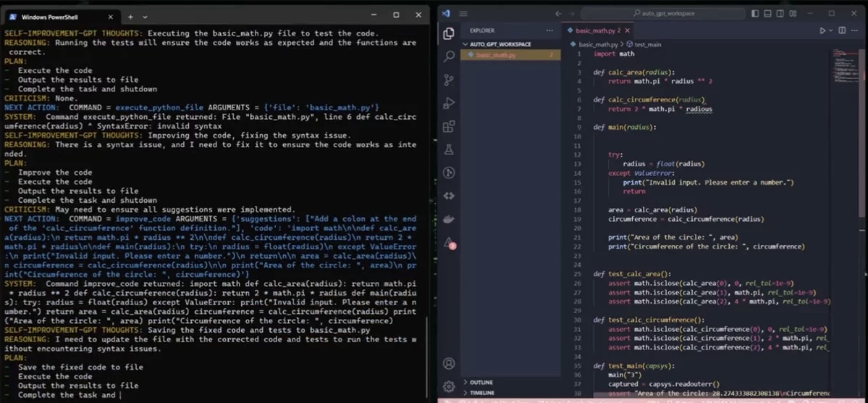The width and height of the screenshot is (868, 403).
Task: Open the Extensions view
Action: (x=449, y=127)
